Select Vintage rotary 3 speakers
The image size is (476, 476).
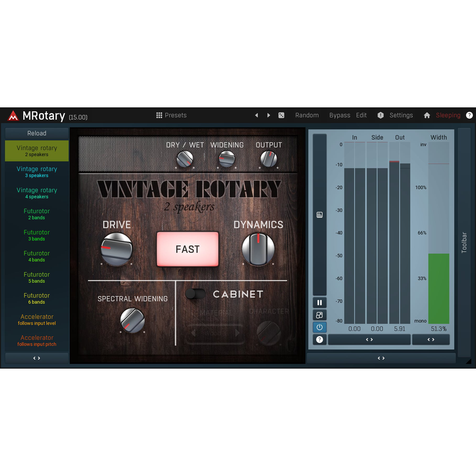pyautogui.click(x=36, y=172)
